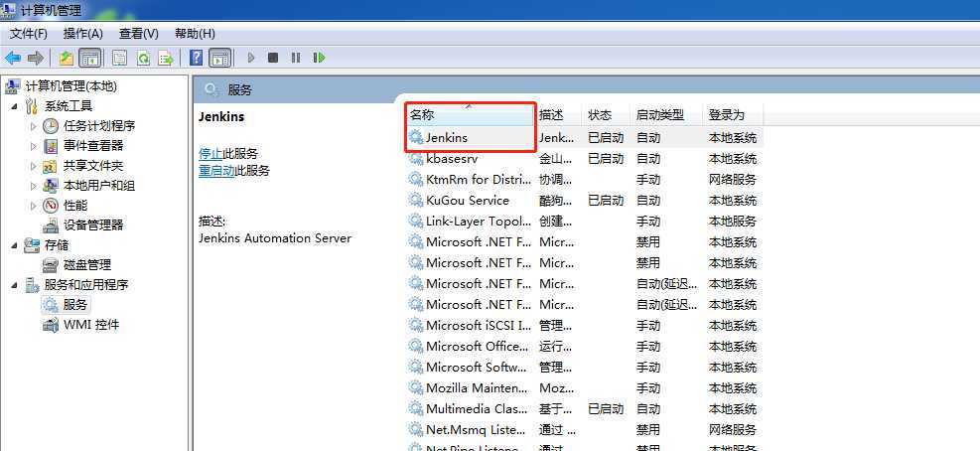980x451 pixels.
Task: Select the KuGou Service row
Action: pos(584,201)
